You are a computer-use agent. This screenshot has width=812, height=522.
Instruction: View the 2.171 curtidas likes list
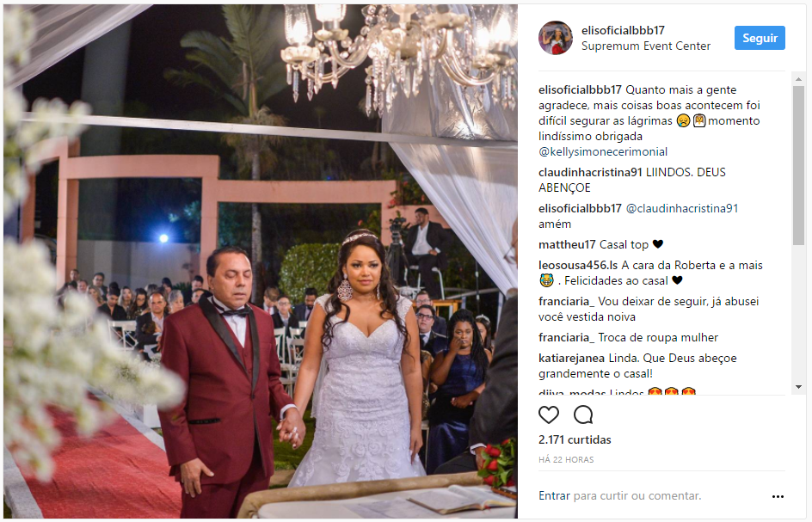tap(575, 439)
